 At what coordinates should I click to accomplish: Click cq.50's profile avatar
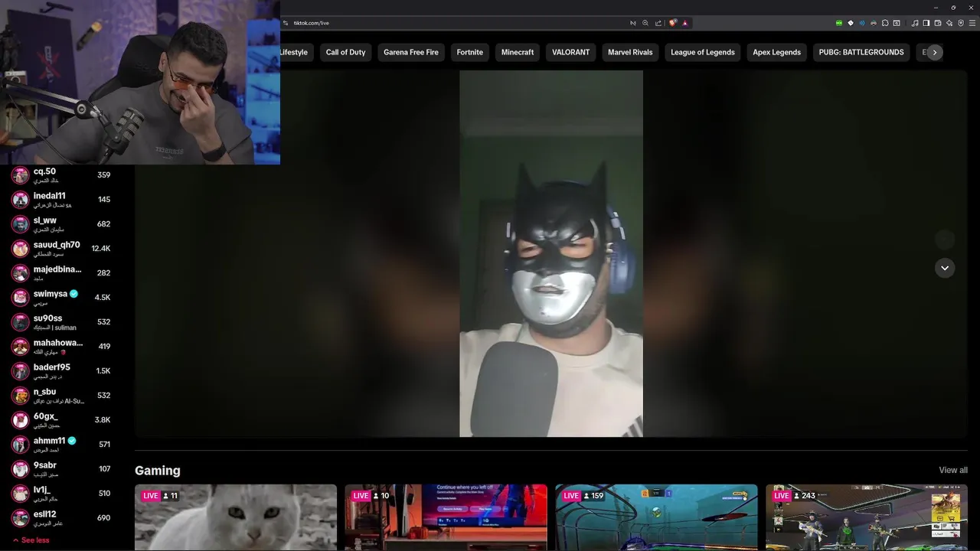click(x=20, y=175)
